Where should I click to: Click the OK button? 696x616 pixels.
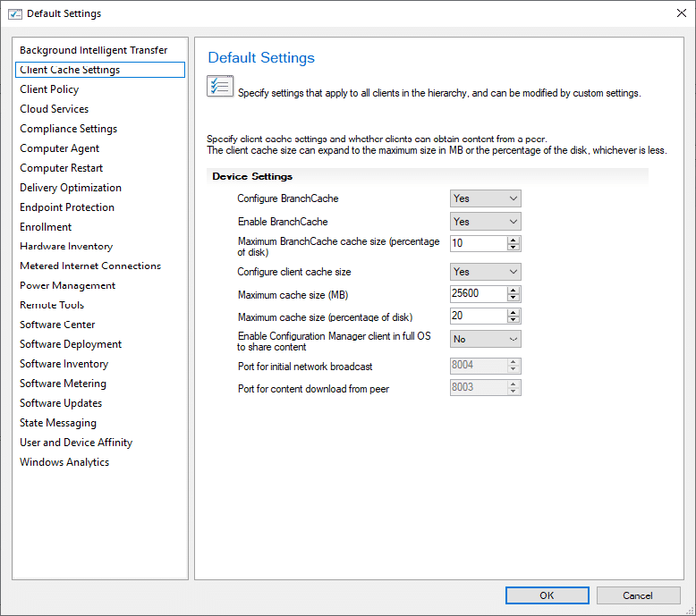547,595
